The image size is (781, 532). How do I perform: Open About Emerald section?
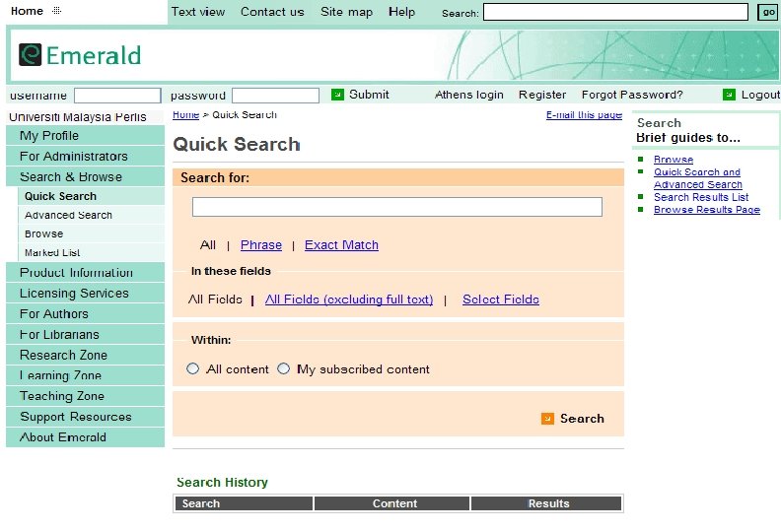point(85,437)
